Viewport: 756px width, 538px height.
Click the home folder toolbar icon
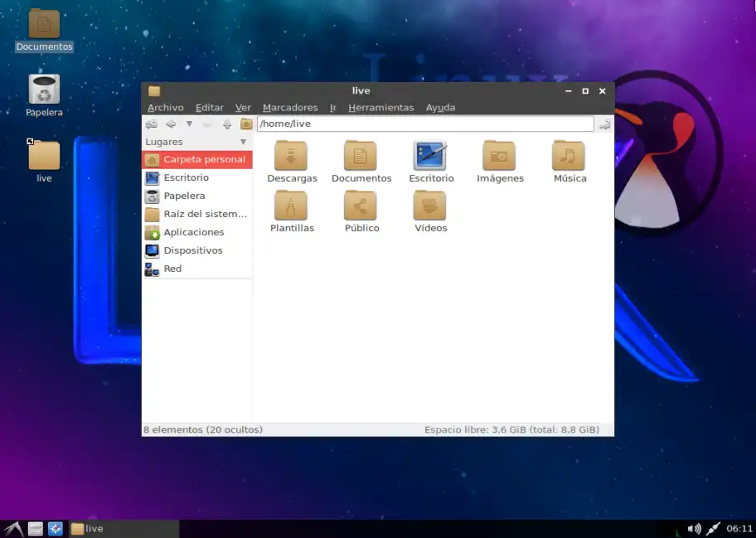tap(246, 124)
